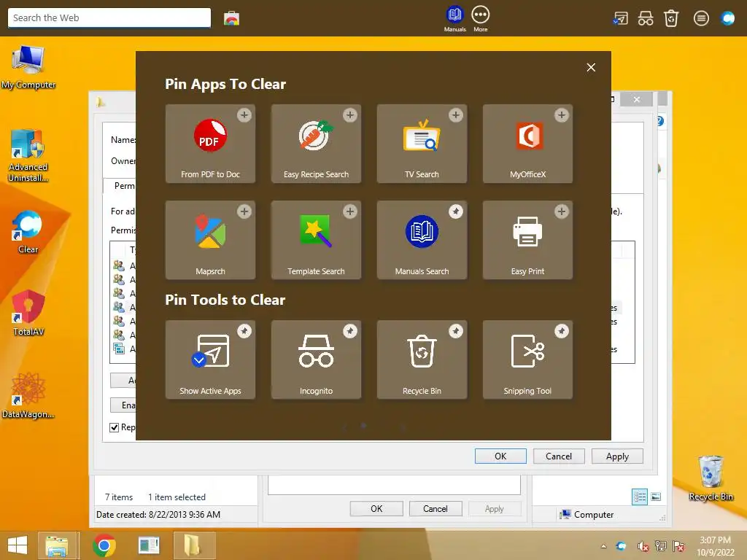Open the hamburger menu in top bar
This screenshot has height=560, width=747.
(701, 18)
